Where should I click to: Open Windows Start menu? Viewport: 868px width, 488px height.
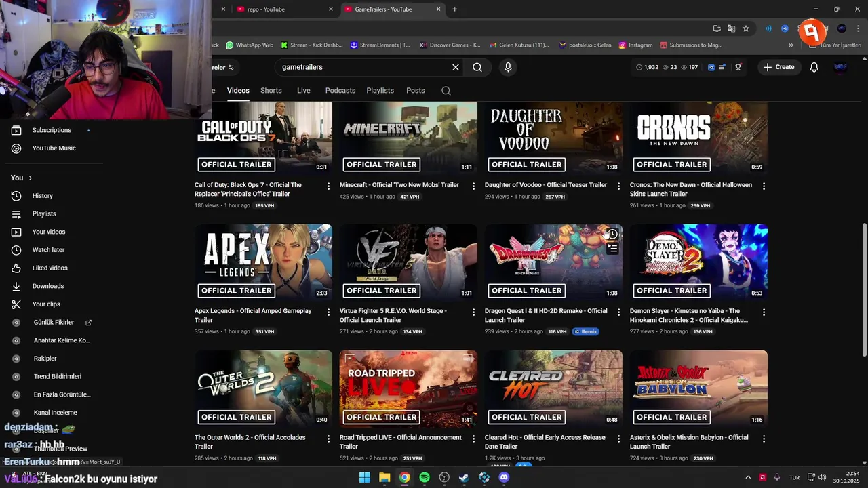pos(364,477)
